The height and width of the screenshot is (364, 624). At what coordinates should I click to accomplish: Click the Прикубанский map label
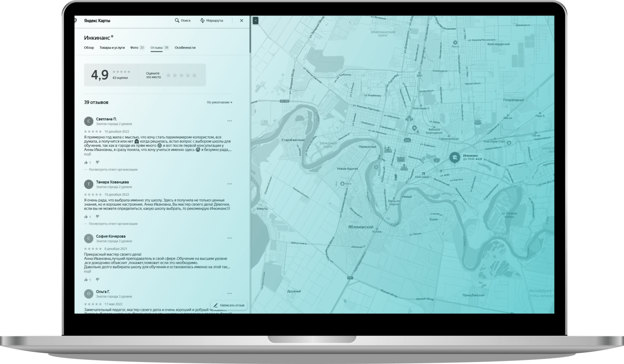click(473, 295)
